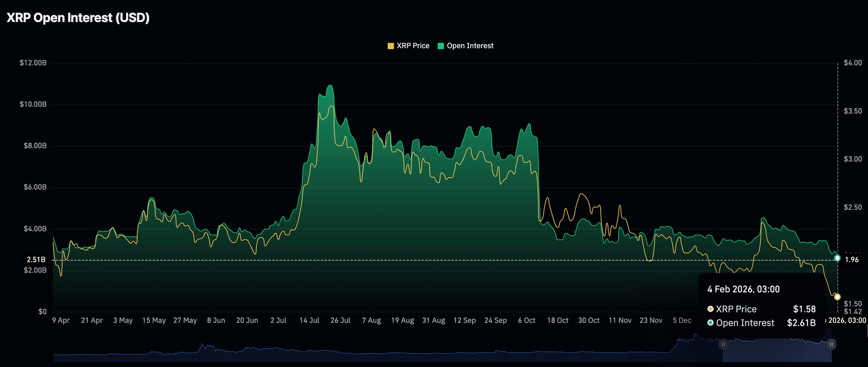The height and width of the screenshot is (367, 868).
Task: Click the green Open Interest legend swatch
Action: click(x=441, y=46)
